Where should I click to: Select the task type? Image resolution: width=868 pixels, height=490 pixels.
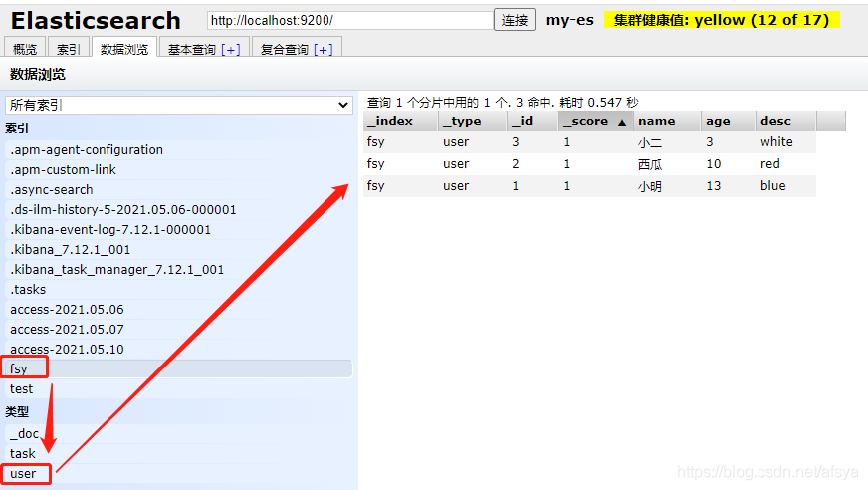tap(179, 454)
